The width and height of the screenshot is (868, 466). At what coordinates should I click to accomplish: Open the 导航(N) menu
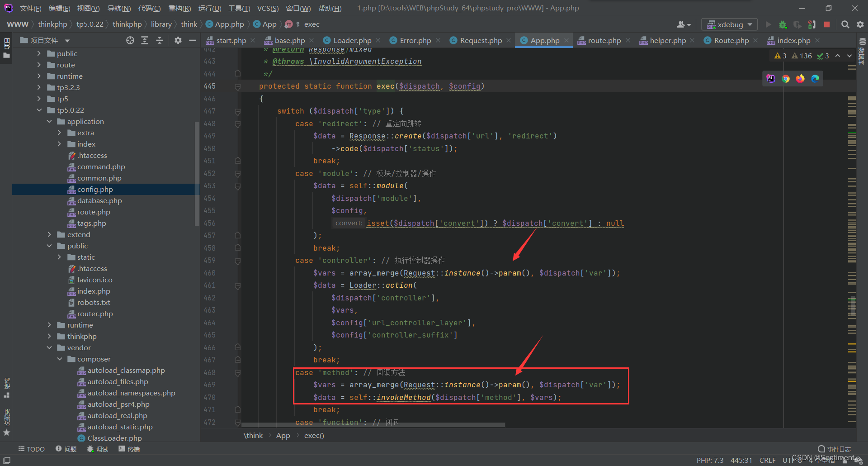click(119, 8)
